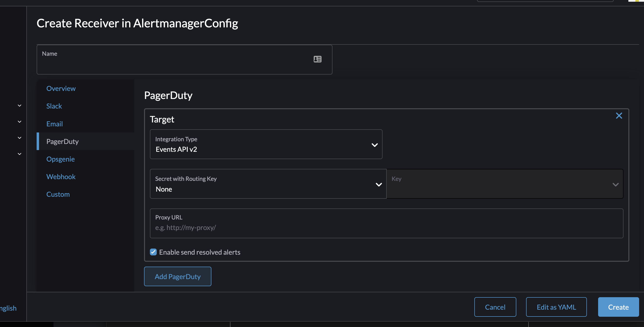Select the Custom receiver tab
Image resolution: width=644 pixels, height=327 pixels.
58,194
